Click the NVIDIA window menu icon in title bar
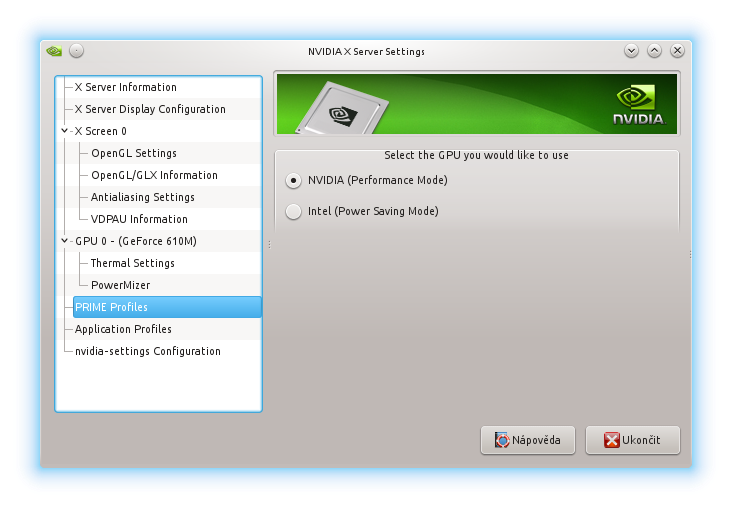This screenshot has height=508, width=732. point(54,51)
